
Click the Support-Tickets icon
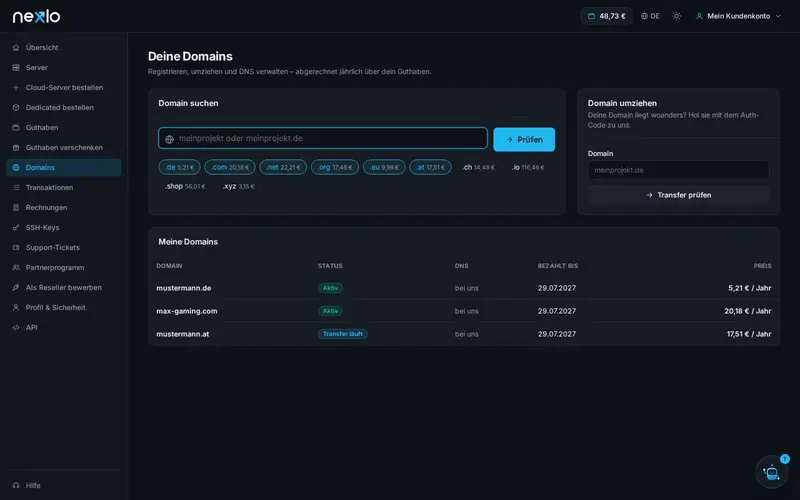pos(16,247)
